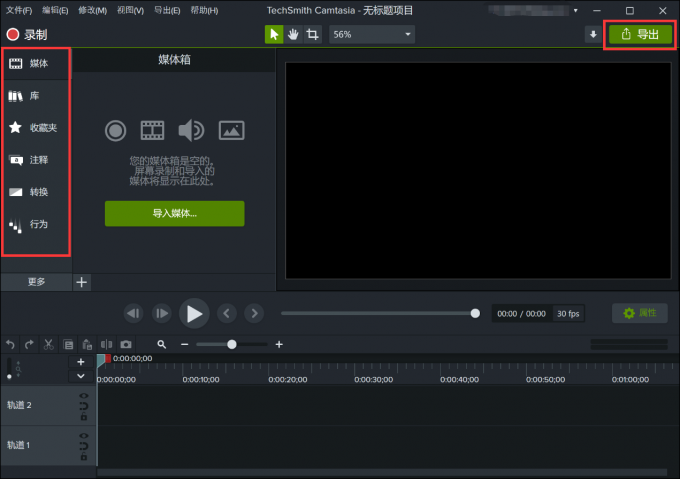Open the 视图(V) menu
The width and height of the screenshot is (680, 479).
tap(130, 10)
